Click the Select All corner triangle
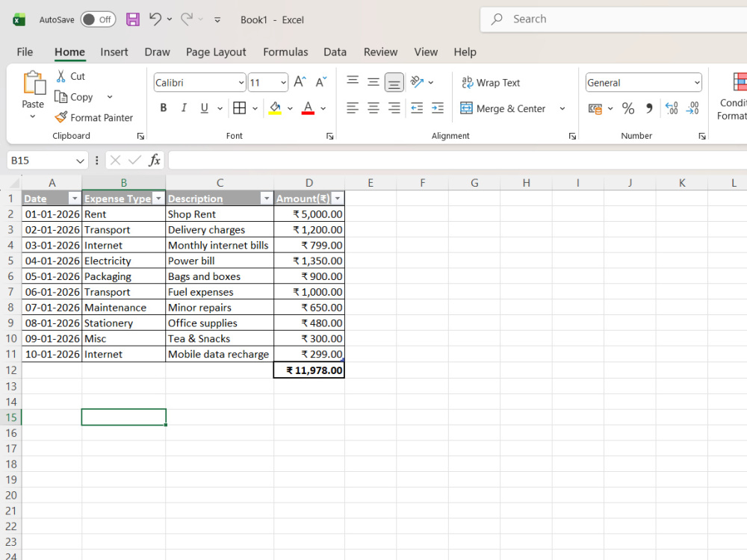This screenshot has width=747, height=560. click(14, 183)
